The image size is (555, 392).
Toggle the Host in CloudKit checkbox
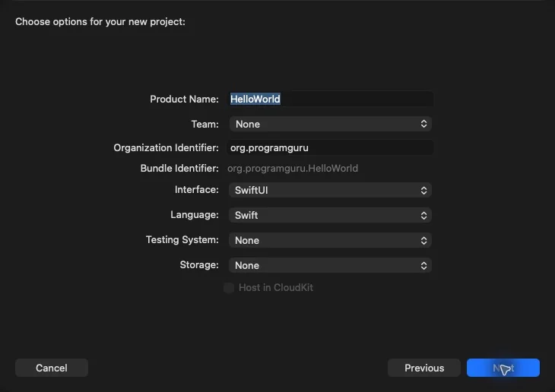pos(229,288)
